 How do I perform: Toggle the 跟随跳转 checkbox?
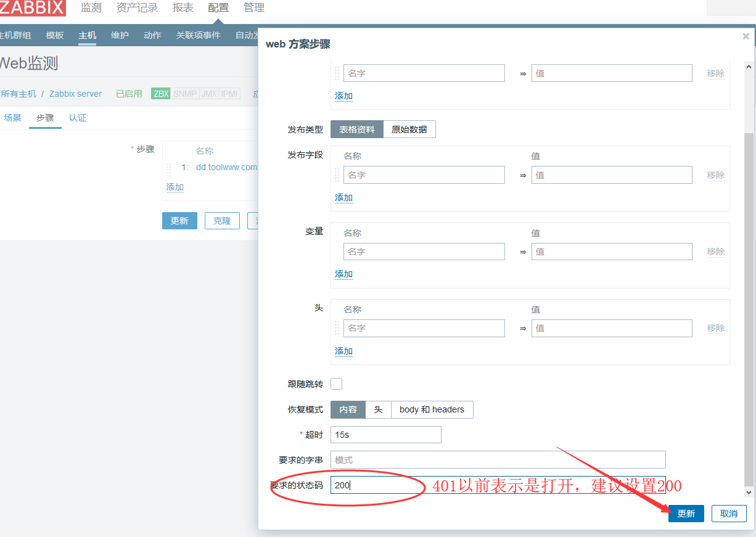[x=336, y=384]
